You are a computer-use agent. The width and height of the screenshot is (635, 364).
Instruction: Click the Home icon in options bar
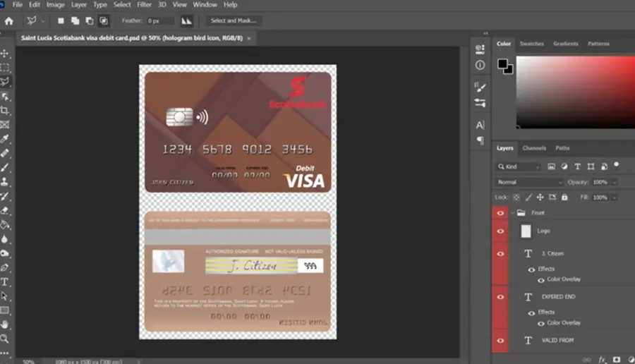pos(9,21)
